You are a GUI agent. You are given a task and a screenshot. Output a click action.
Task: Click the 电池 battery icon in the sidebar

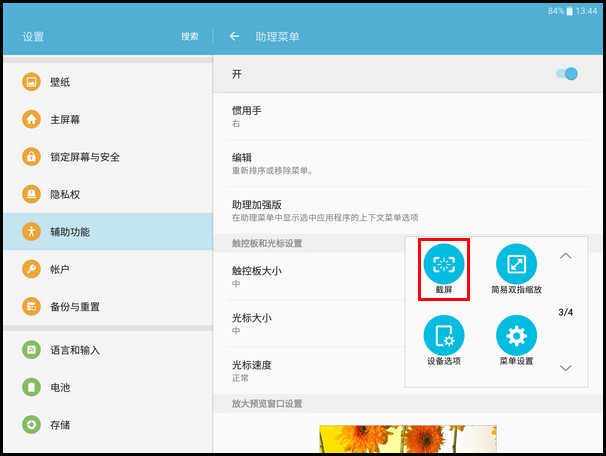[31, 387]
